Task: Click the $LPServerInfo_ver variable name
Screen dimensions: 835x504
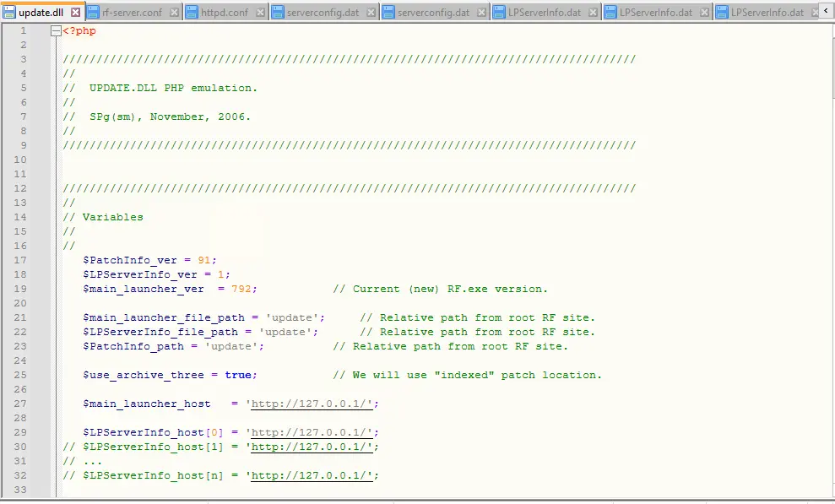Action: point(140,274)
